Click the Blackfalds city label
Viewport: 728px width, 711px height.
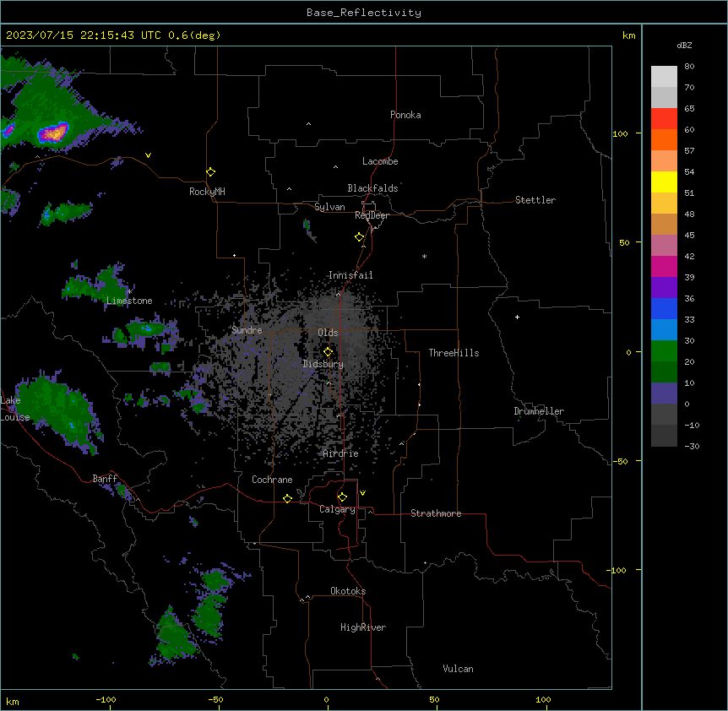click(x=372, y=188)
